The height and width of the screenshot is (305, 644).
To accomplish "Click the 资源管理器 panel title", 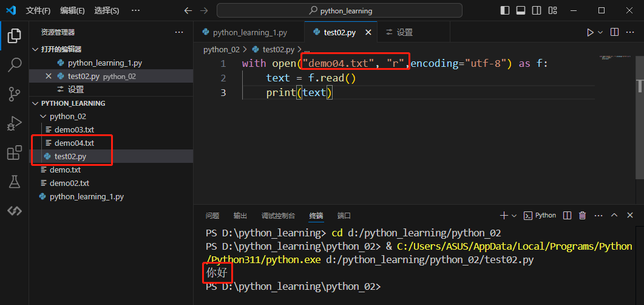I will coord(58,32).
